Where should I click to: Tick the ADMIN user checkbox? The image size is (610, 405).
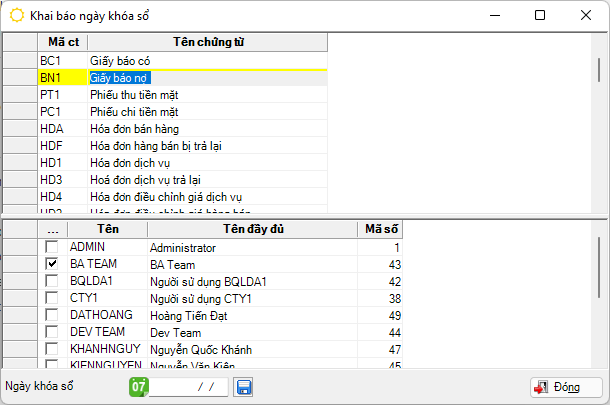click(x=52, y=247)
